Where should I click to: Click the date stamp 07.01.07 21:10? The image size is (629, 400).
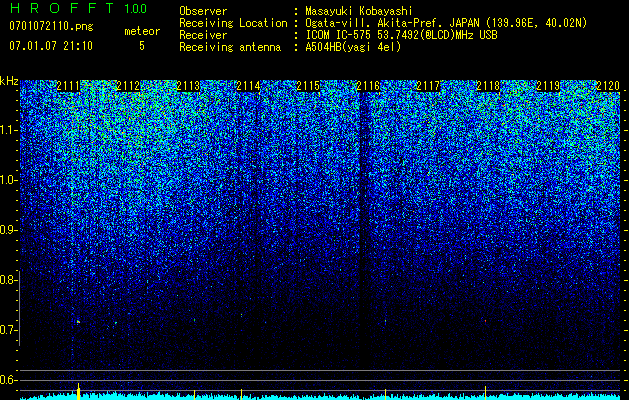click(51, 46)
